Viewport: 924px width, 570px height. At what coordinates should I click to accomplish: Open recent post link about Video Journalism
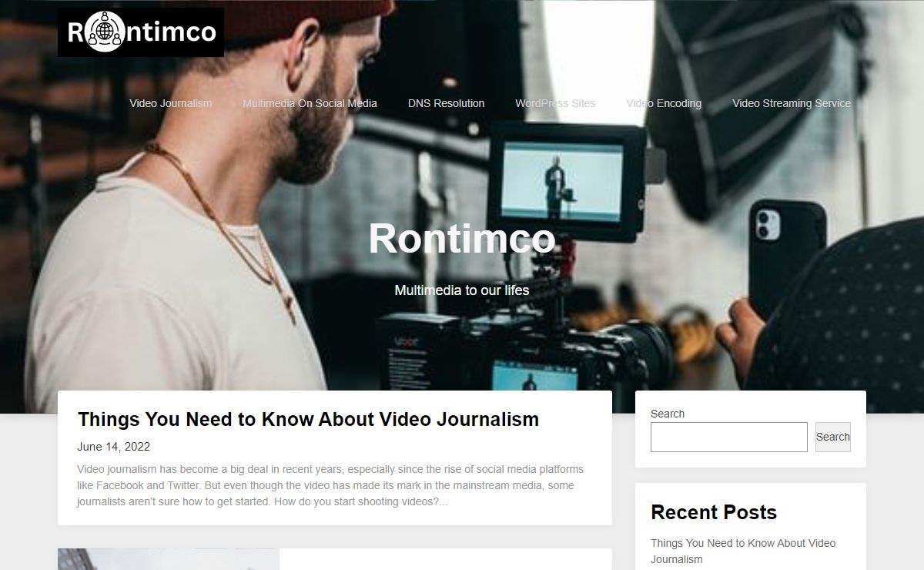(743, 551)
